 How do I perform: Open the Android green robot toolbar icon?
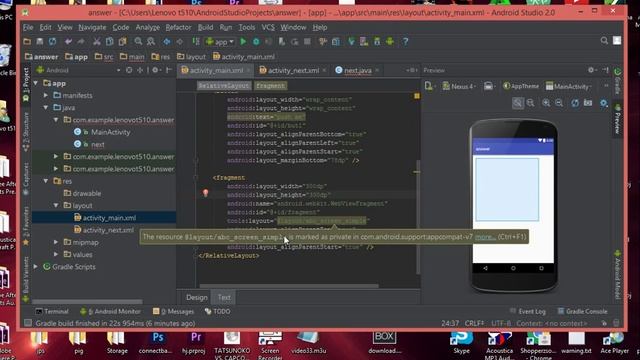[390, 42]
